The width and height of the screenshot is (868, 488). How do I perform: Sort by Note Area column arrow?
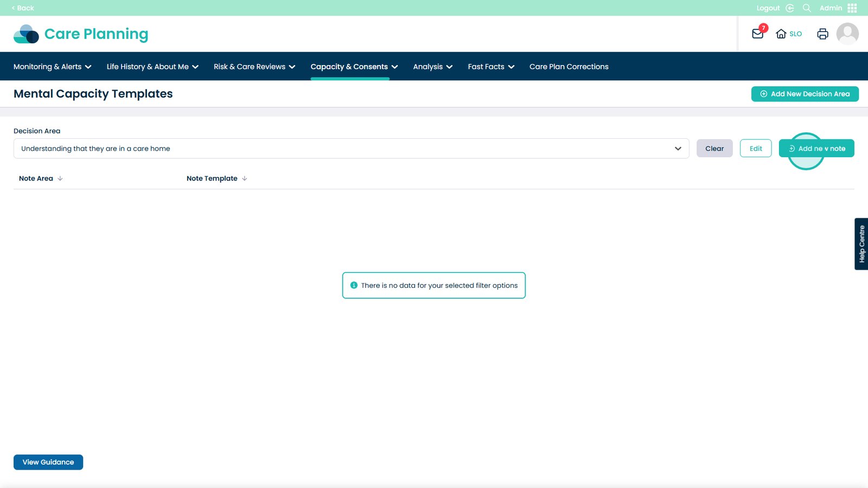(x=60, y=178)
